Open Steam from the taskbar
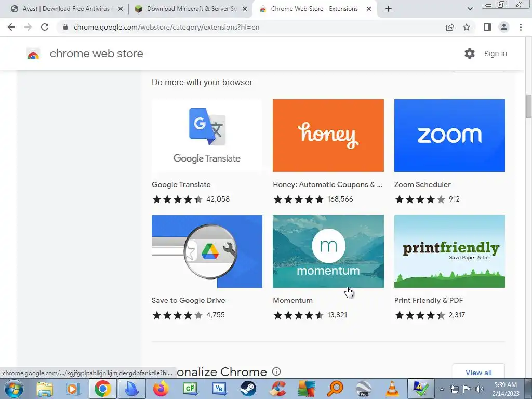This screenshot has height=399, width=532. click(x=248, y=389)
